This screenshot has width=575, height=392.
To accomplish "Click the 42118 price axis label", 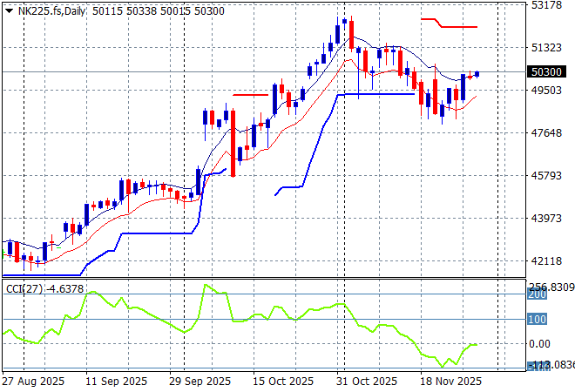I will 545,261.
